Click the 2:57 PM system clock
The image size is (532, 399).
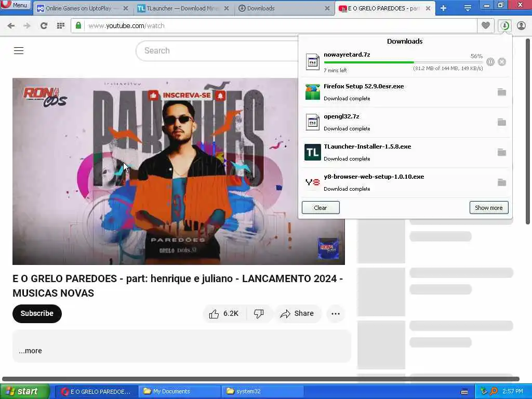[513, 391]
